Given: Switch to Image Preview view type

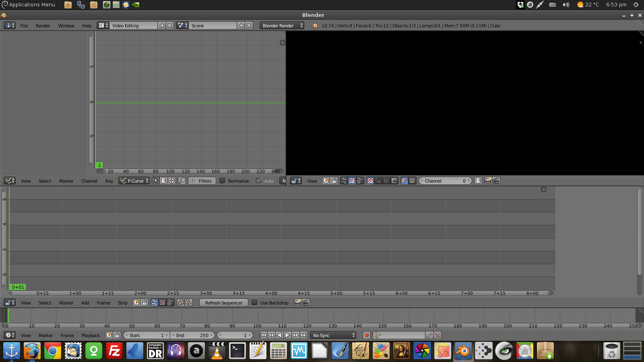Looking at the screenshot, I should click(352, 181).
